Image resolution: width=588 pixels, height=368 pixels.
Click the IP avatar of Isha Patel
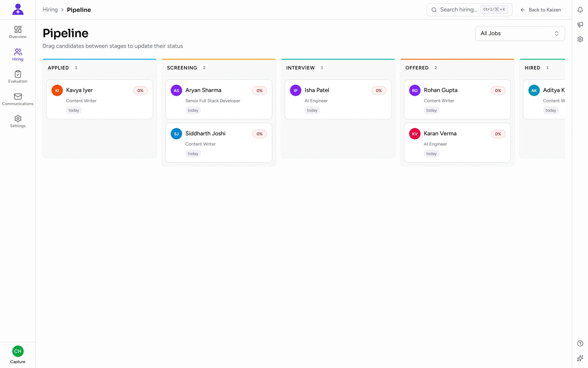(295, 90)
